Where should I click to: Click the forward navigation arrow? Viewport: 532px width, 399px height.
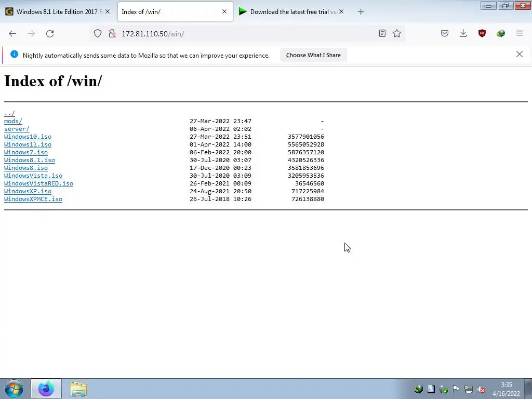click(x=31, y=34)
